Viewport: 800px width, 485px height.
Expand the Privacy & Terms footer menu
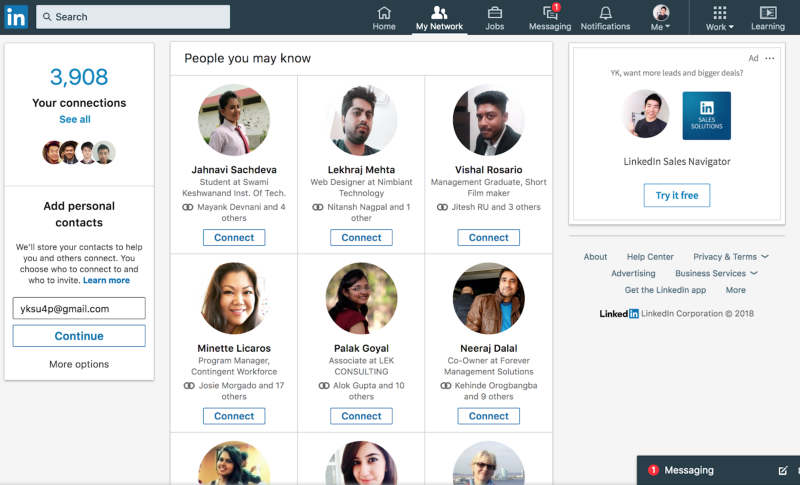point(731,257)
